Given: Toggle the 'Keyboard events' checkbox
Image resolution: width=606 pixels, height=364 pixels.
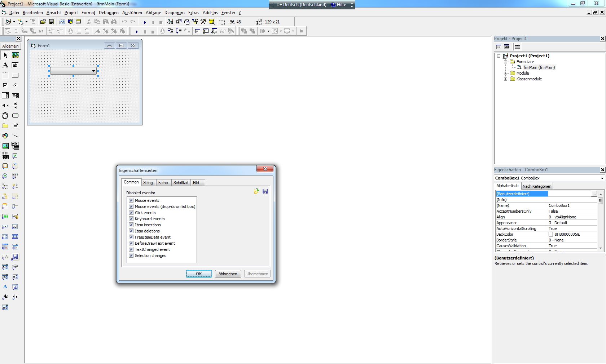Looking at the screenshot, I should tap(131, 219).
